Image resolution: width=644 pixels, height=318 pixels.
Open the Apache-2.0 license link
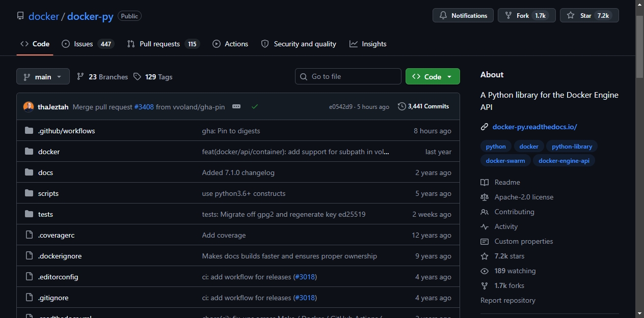pos(524,197)
